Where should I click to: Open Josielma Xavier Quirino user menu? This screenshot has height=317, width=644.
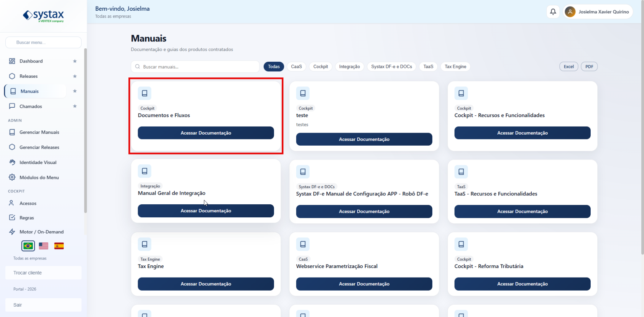(x=598, y=12)
